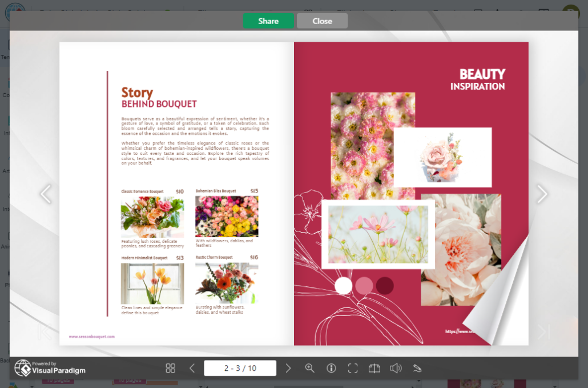Toggle fullscreen mode
The width and height of the screenshot is (588, 388).
(353, 368)
